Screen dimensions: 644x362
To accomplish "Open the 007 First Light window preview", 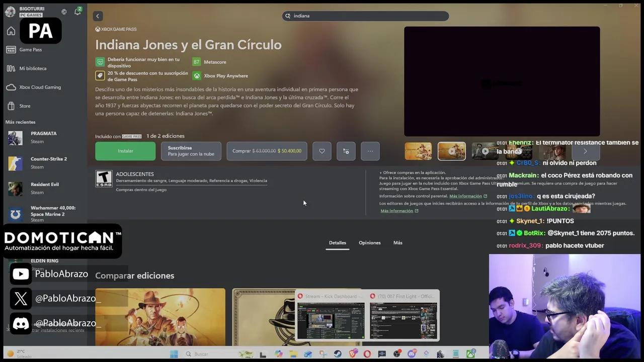I will (404, 316).
